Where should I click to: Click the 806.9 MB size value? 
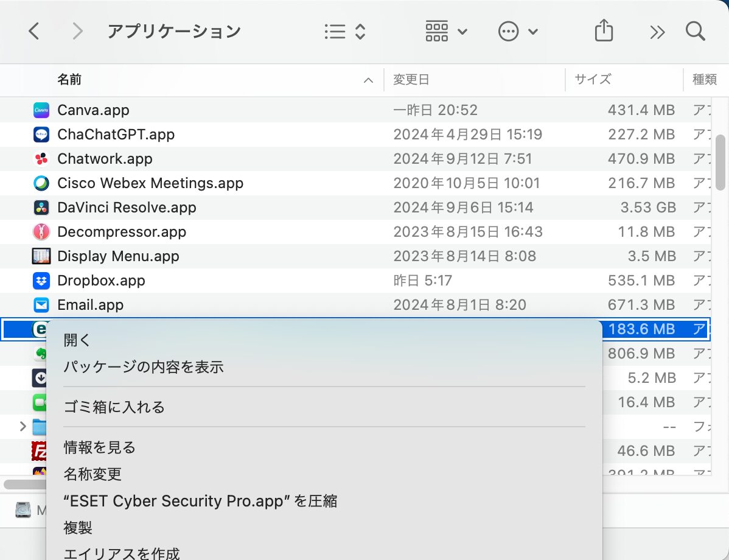click(641, 354)
